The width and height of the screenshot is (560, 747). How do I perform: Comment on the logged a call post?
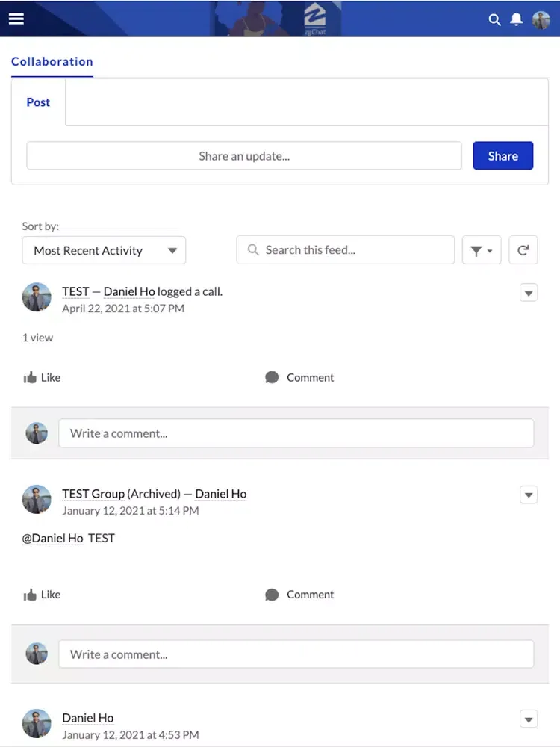(x=299, y=377)
